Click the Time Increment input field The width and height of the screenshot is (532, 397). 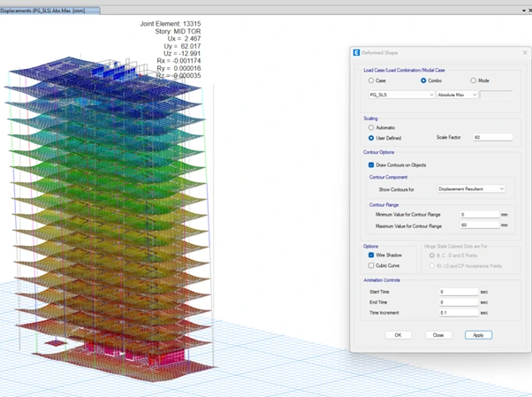tap(459, 312)
